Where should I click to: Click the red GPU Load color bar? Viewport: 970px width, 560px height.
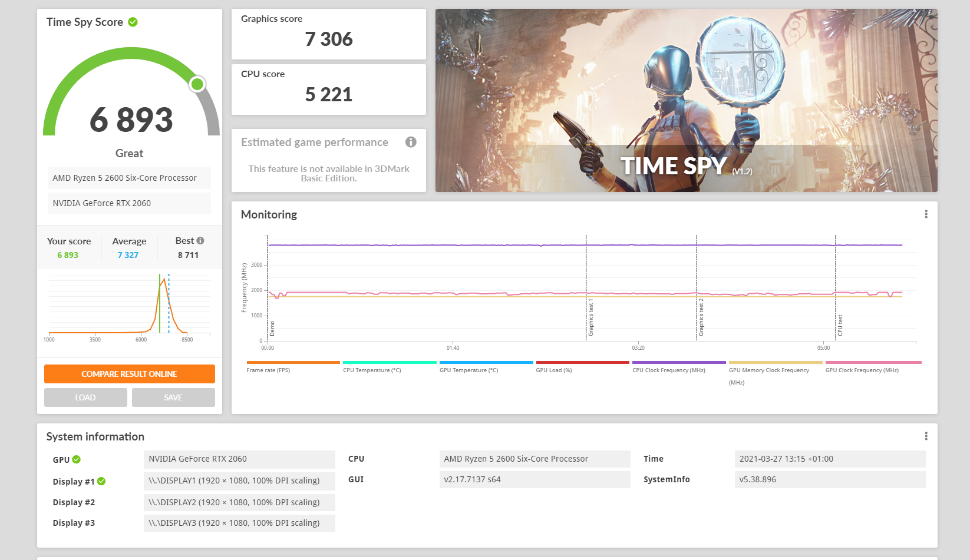(582, 362)
